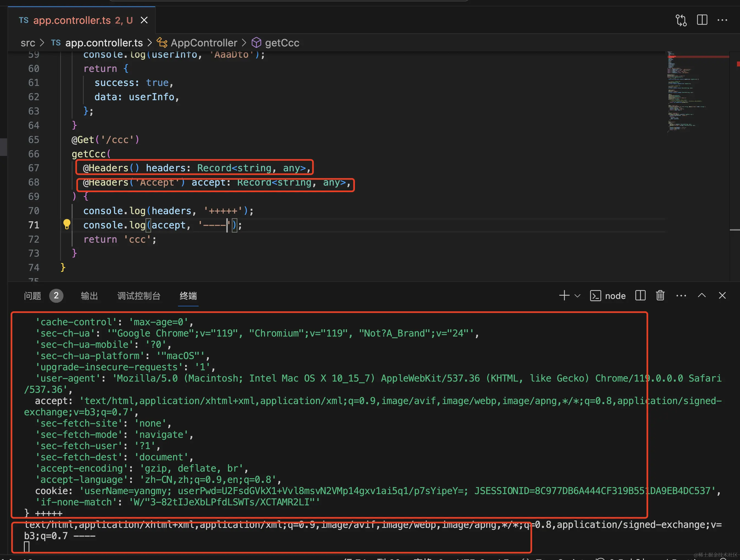The height and width of the screenshot is (560, 740).
Task: Kill terminal with trash icon
Action: (x=660, y=296)
